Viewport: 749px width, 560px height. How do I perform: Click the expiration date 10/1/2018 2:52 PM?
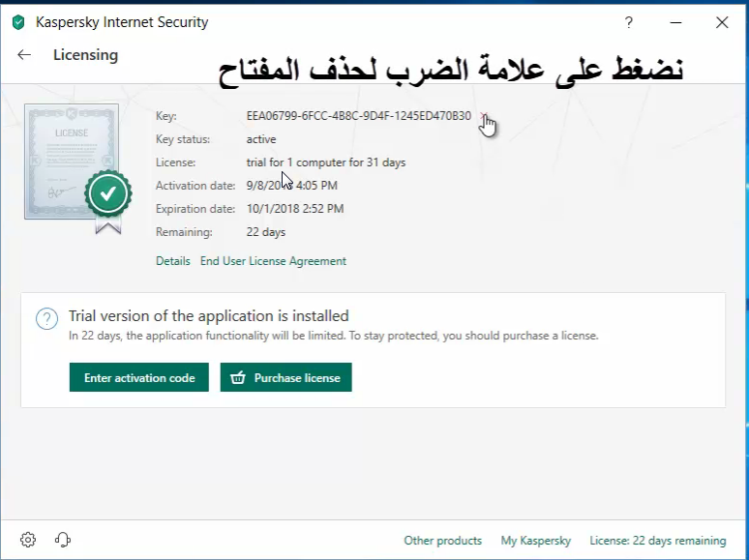coord(295,209)
